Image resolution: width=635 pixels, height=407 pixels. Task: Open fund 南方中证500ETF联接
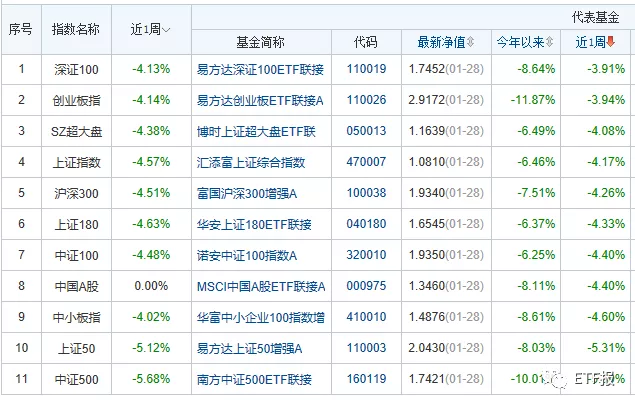click(x=254, y=379)
